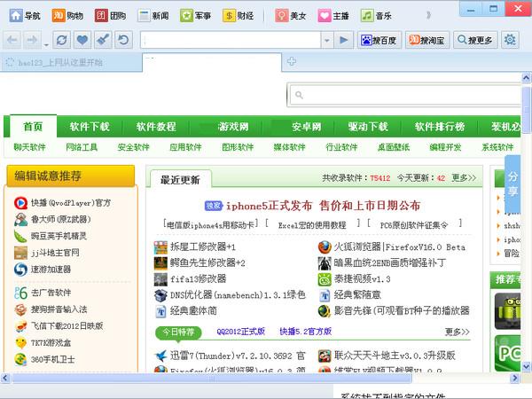Open 编程开发 category link

click(445, 147)
